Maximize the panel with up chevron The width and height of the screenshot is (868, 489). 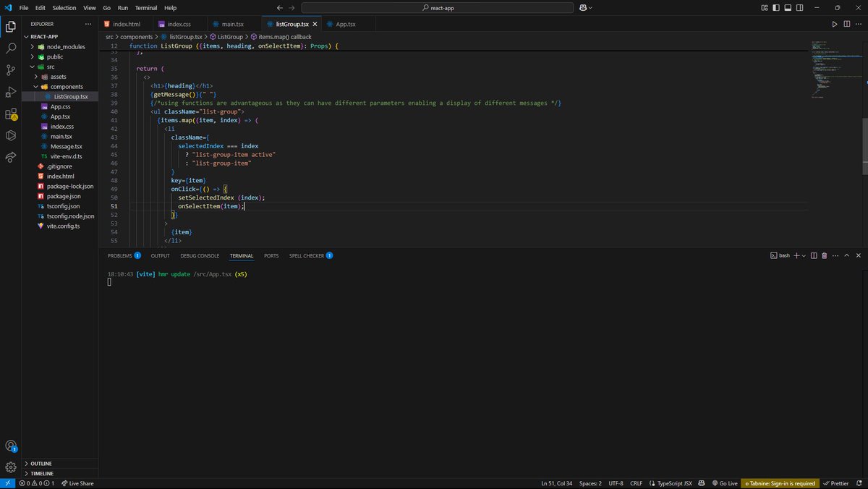846,255
